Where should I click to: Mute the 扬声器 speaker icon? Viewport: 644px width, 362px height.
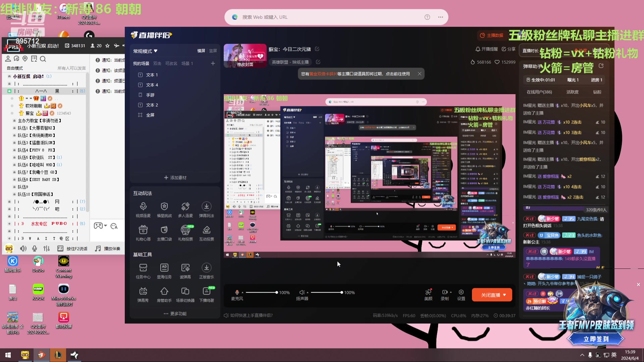pyautogui.click(x=302, y=293)
